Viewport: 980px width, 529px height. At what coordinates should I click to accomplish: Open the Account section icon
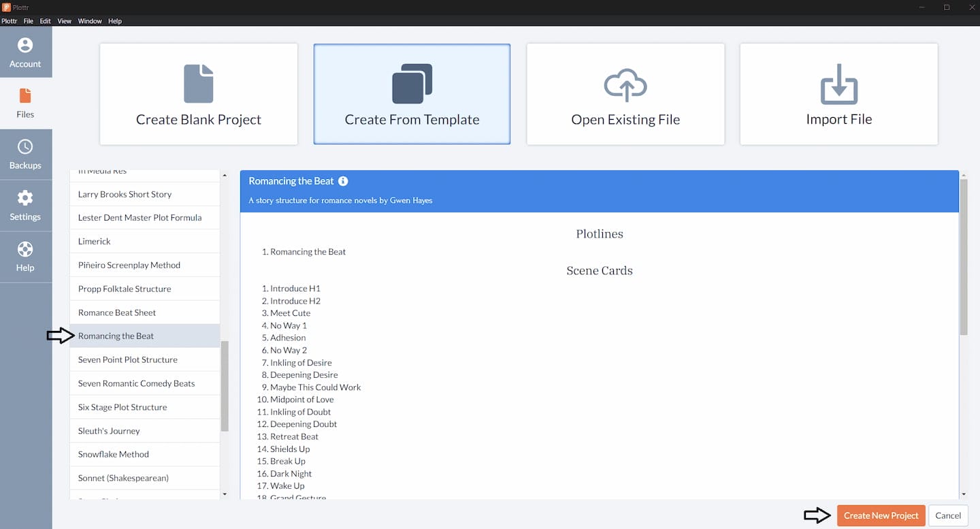coord(25,46)
